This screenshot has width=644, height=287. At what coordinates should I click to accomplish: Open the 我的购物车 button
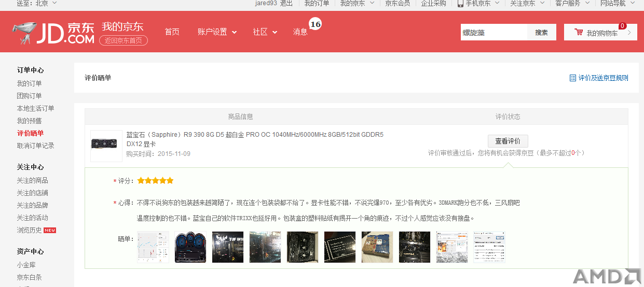click(600, 32)
